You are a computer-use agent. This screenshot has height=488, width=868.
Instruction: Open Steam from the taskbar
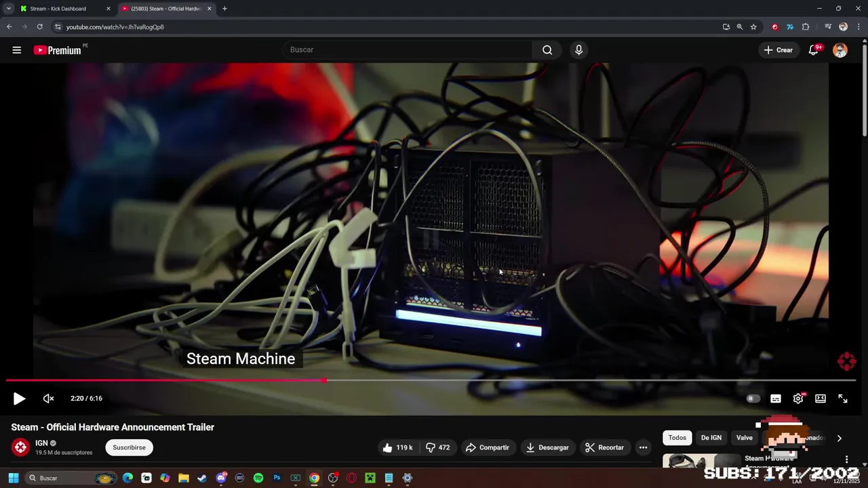202,478
